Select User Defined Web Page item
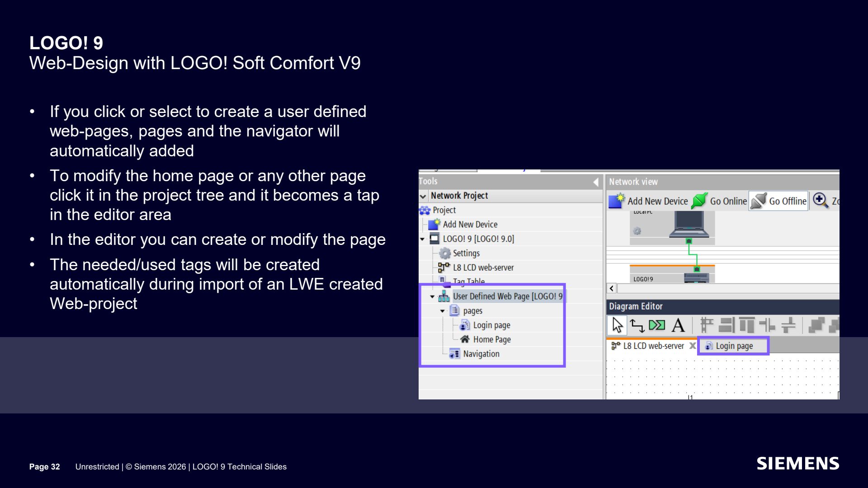The width and height of the screenshot is (868, 488). [501, 296]
